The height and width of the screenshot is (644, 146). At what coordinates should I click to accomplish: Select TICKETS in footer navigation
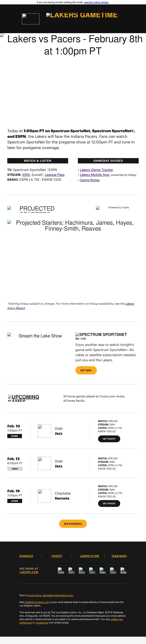pos(57,556)
